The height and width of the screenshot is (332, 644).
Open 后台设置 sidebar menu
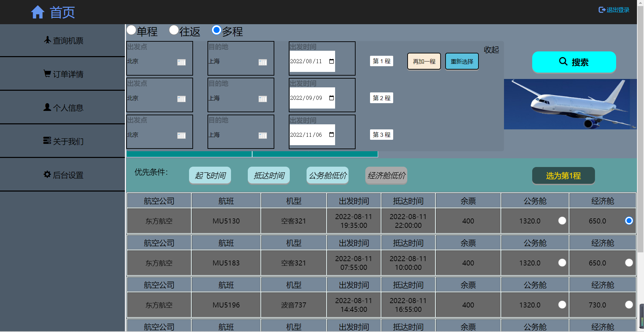point(62,175)
